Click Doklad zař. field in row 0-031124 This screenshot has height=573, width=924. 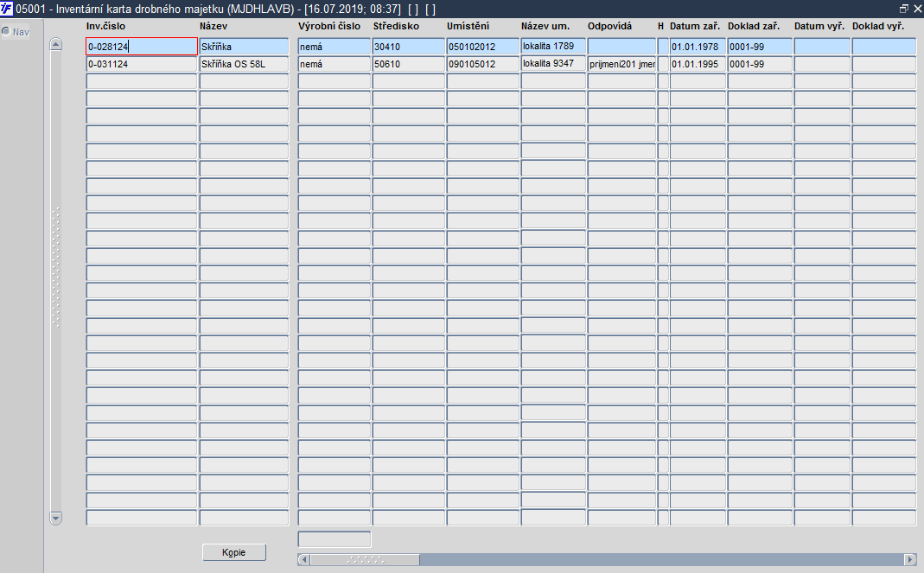coord(760,64)
